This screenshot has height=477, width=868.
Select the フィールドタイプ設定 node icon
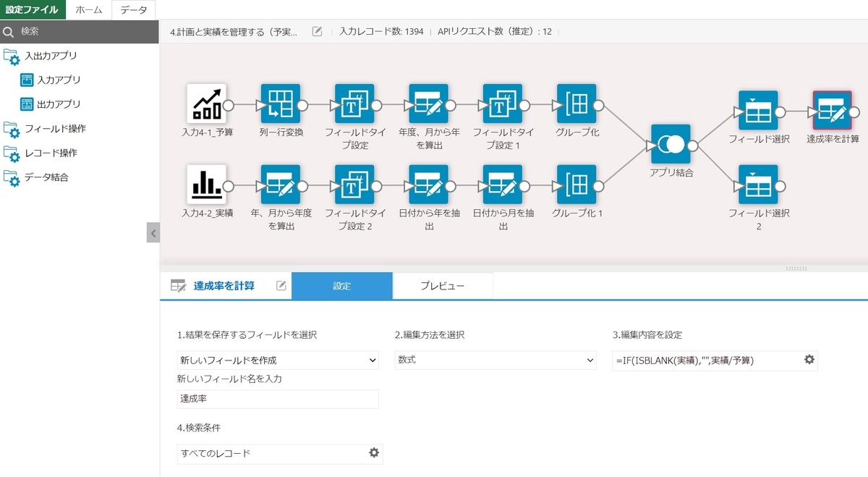tap(354, 104)
